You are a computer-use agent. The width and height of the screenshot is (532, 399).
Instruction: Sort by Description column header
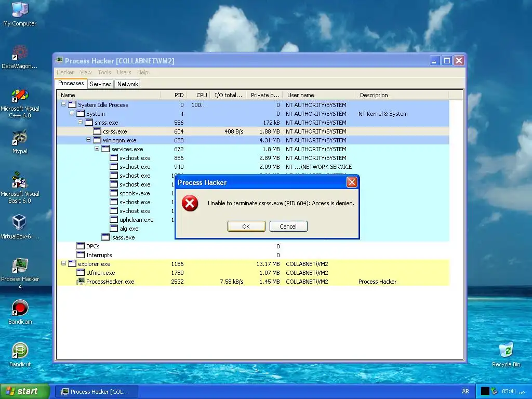click(x=402, y=95)
